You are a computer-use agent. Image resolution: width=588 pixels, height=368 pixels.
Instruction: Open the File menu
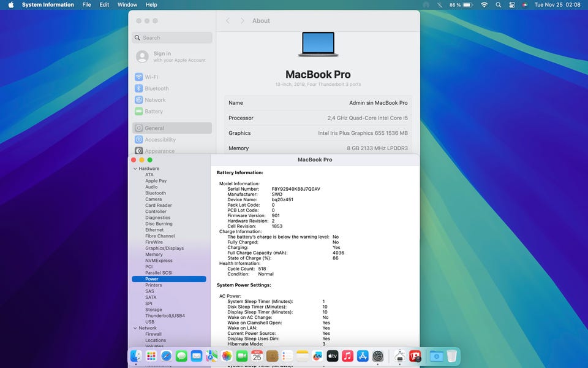click(86, 5)
